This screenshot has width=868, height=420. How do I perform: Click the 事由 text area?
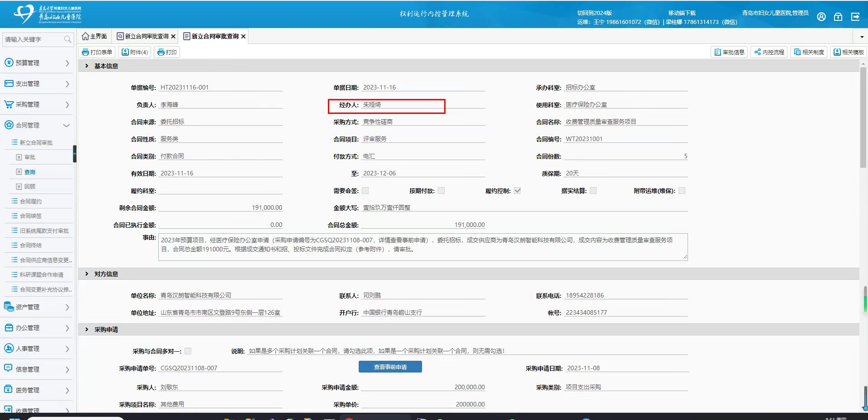click(x=423, y=247)
